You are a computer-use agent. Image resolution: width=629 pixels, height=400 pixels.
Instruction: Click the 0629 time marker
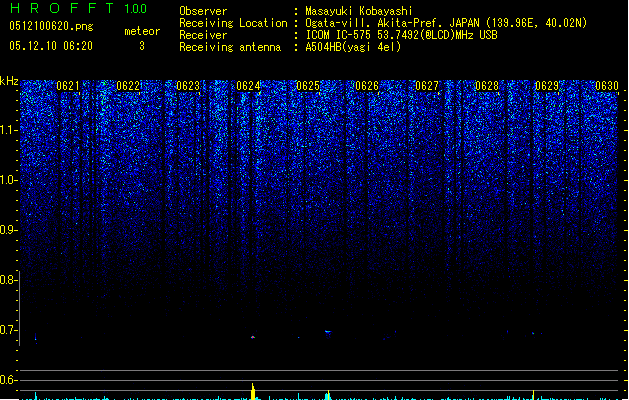tap(547, 86)
